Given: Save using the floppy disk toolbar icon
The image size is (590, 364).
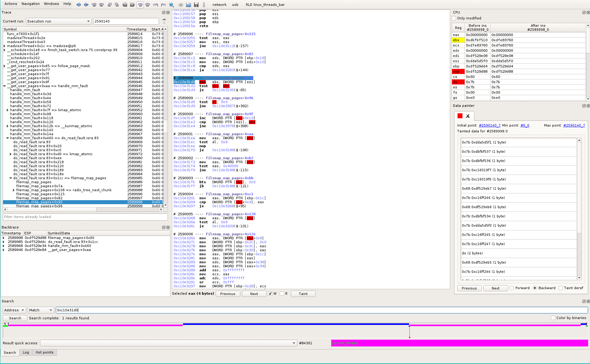Looking at the screenshot, I should [196, 5].
